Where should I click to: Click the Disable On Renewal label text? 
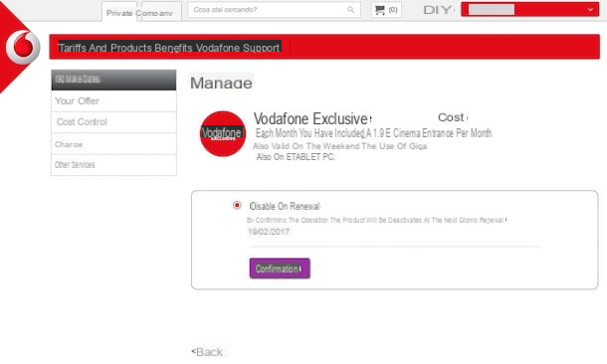285,206
